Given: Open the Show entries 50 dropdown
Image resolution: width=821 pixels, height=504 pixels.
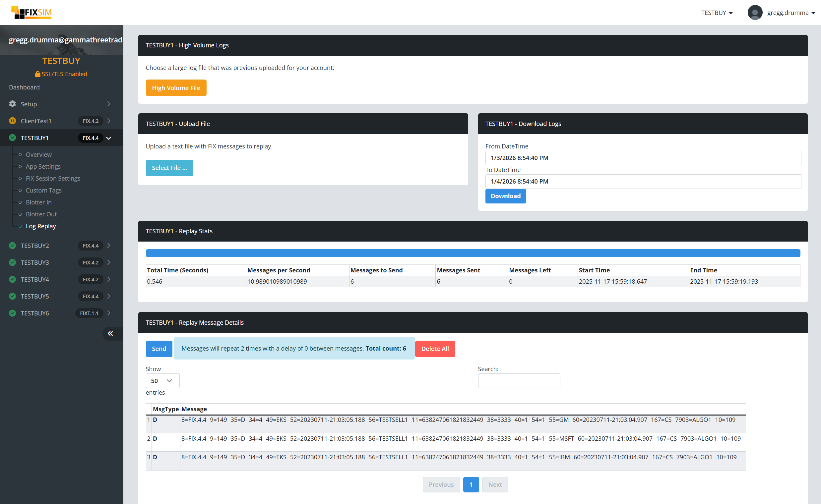Looking at the screenshot, I should (162, 381).
